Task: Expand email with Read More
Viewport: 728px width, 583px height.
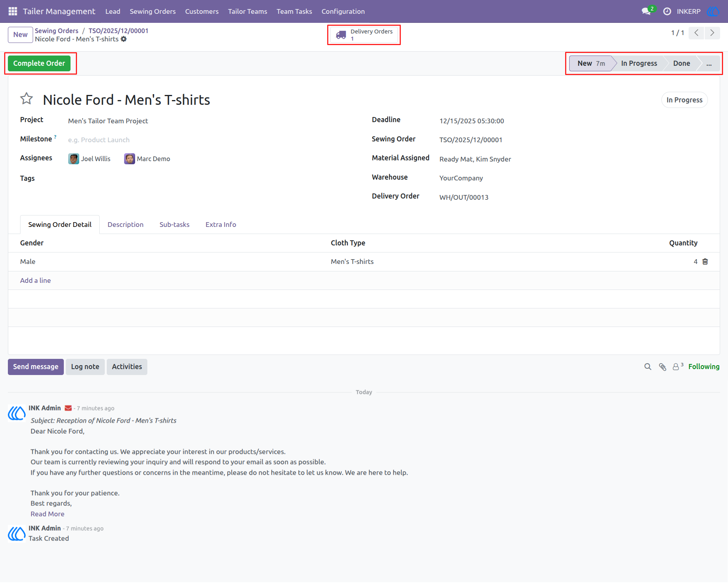Action: tap(47, 514)
